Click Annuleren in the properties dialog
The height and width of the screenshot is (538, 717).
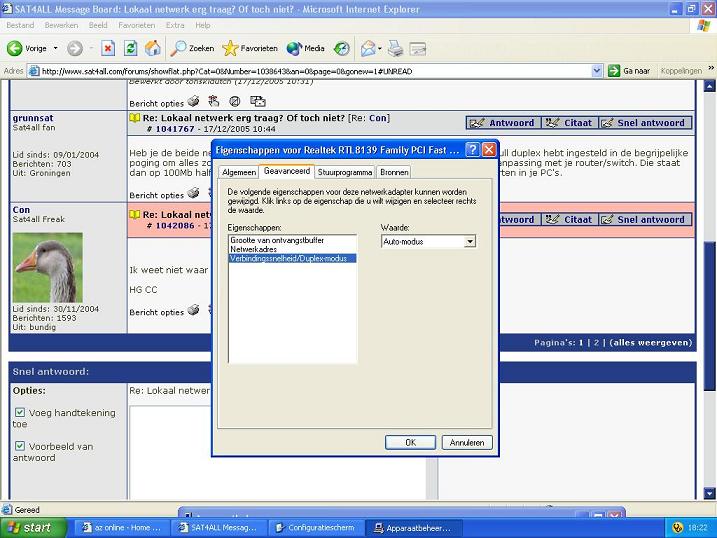pos(467,442)
